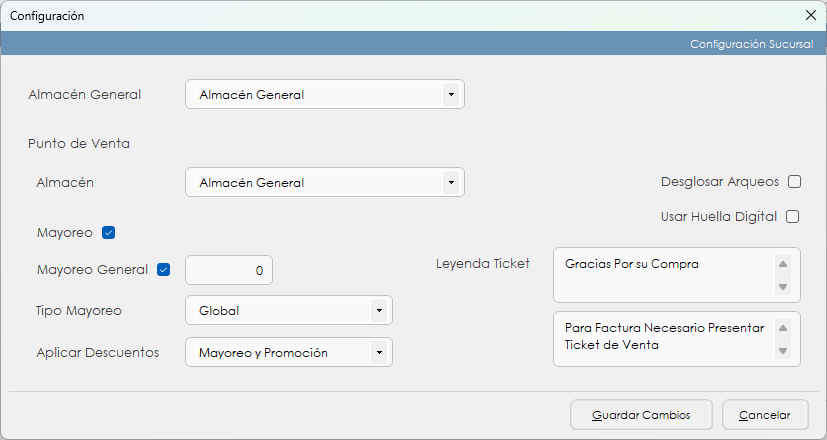Click the Para Factura Necesario text box
This screenshot has width=827, height=440.
[x=665, y=338]
